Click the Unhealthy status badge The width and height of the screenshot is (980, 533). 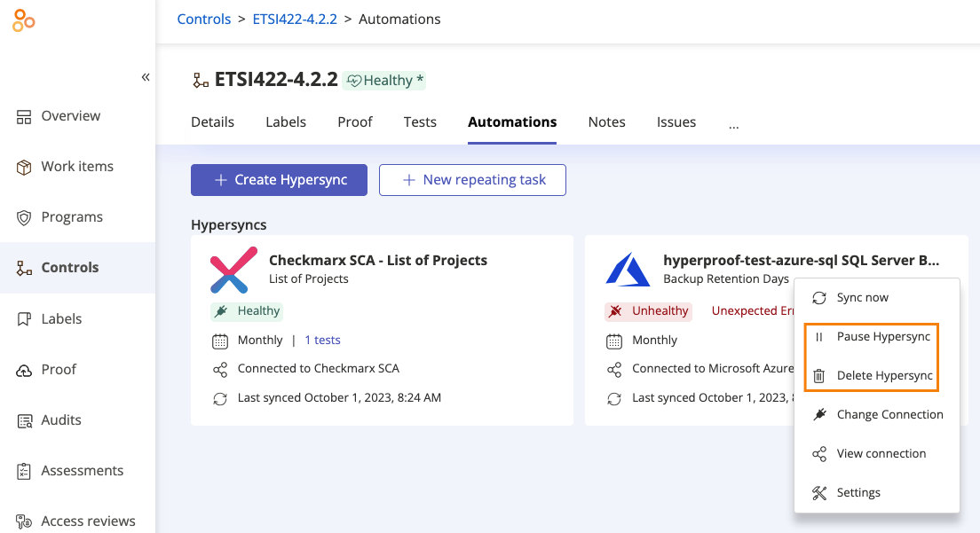point(648,311)
